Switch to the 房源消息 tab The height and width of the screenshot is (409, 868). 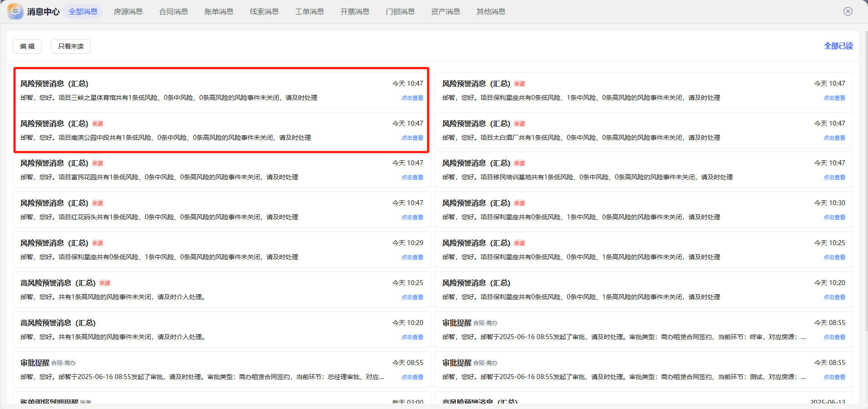[x=128, y=11]
